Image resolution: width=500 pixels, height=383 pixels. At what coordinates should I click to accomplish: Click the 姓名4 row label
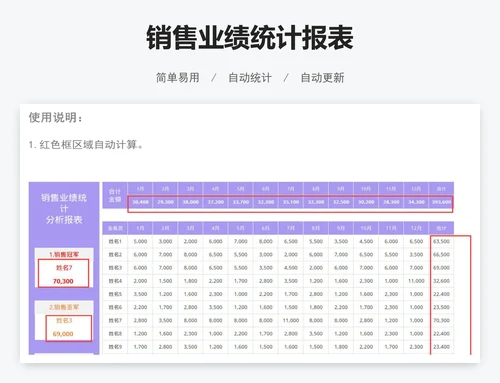pos(115,281)
